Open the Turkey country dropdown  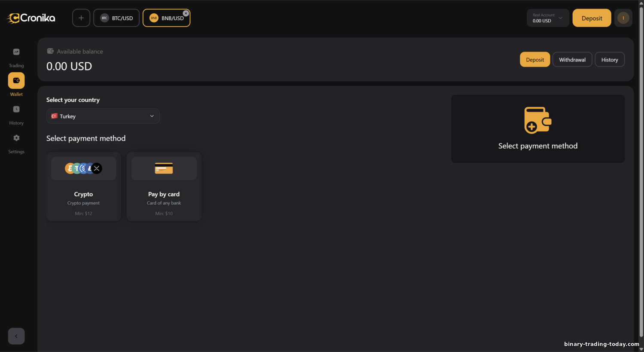pos(103,116)
